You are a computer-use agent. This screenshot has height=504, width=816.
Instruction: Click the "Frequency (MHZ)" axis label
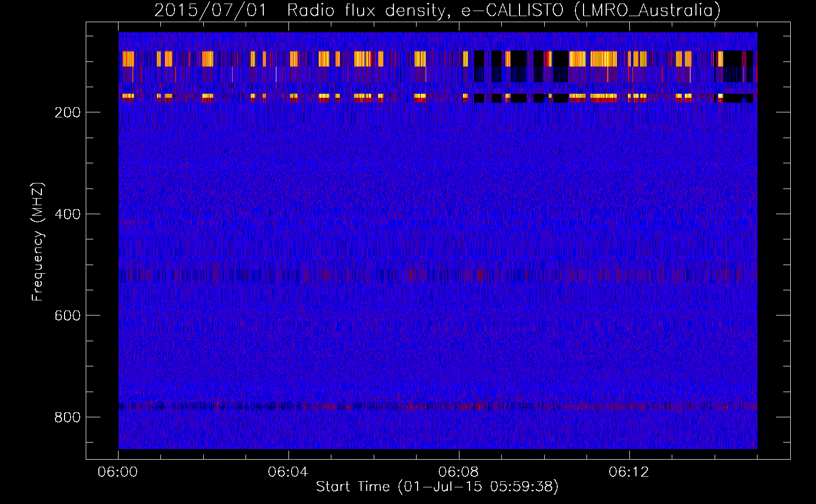point(38,241)
